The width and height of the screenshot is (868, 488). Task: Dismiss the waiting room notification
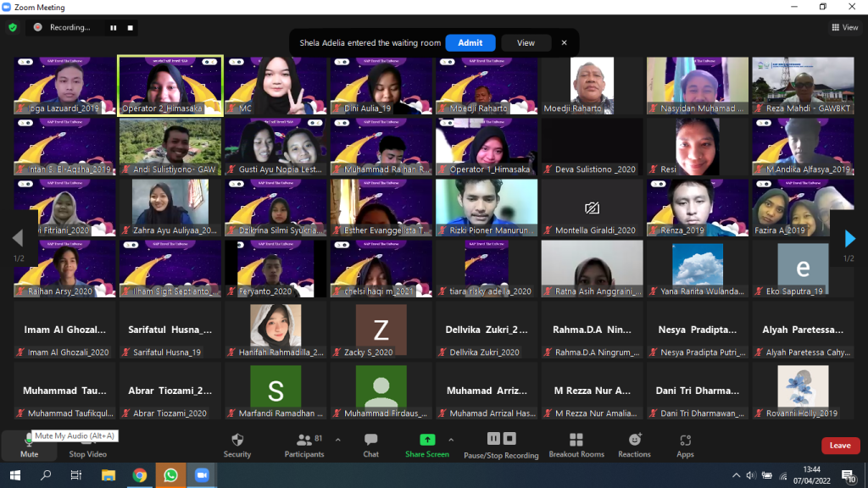tap(564, 42)
